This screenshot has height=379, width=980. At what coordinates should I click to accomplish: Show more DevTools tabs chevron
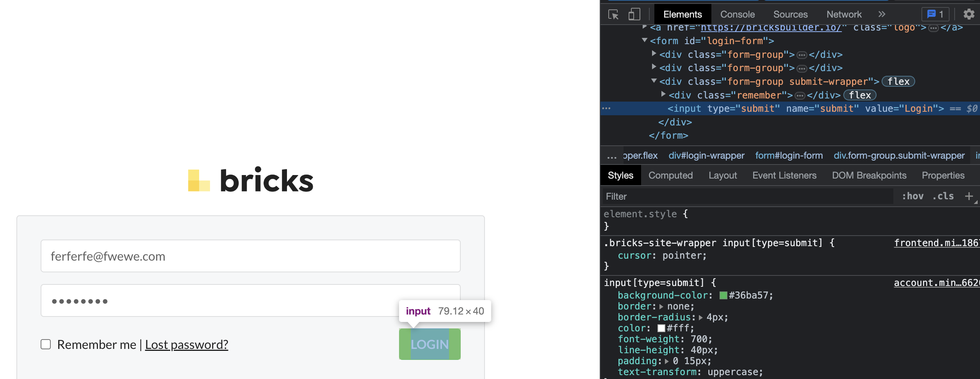882,14
